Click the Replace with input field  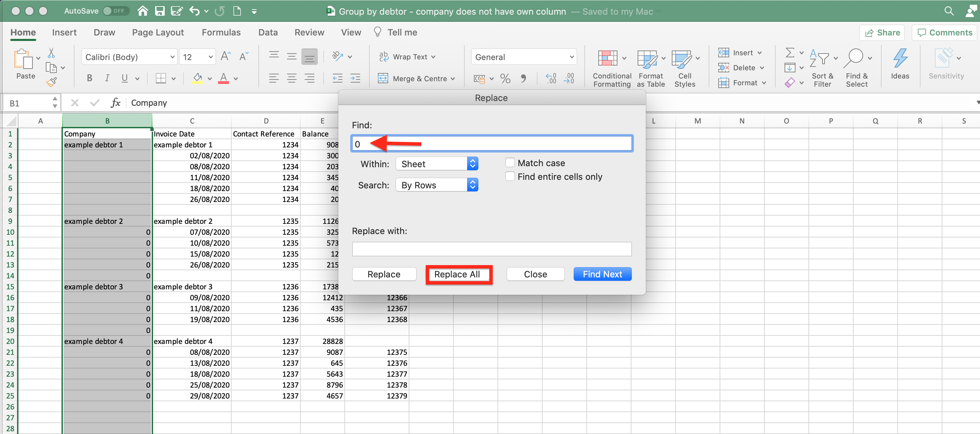coord(491,249)
